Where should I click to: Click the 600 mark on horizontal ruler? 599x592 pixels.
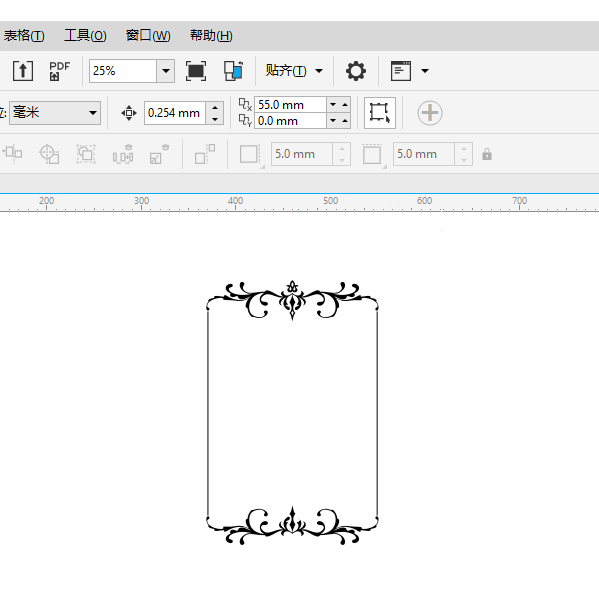[424, 201]
